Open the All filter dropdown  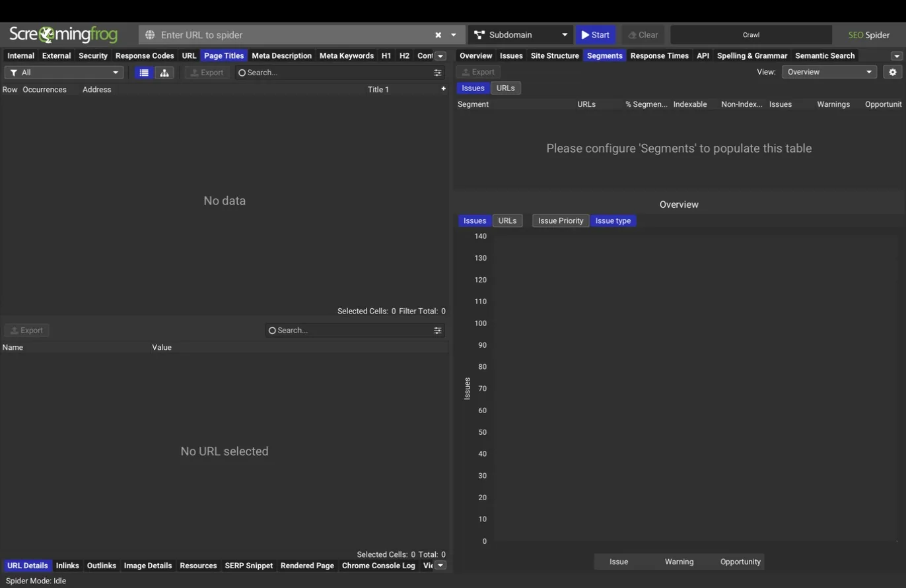click(x=64, y=73)
